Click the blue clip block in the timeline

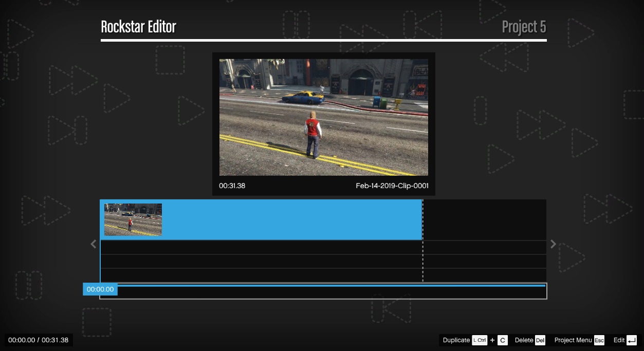261,219
